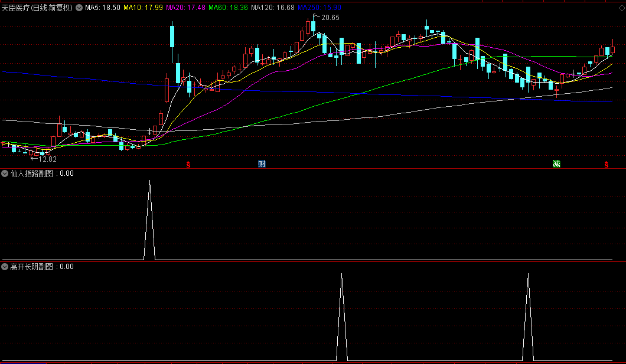Screen dimensions: 626x364
Task: Select the MA5: 18.50 indicator label
Action: (102, 8)
